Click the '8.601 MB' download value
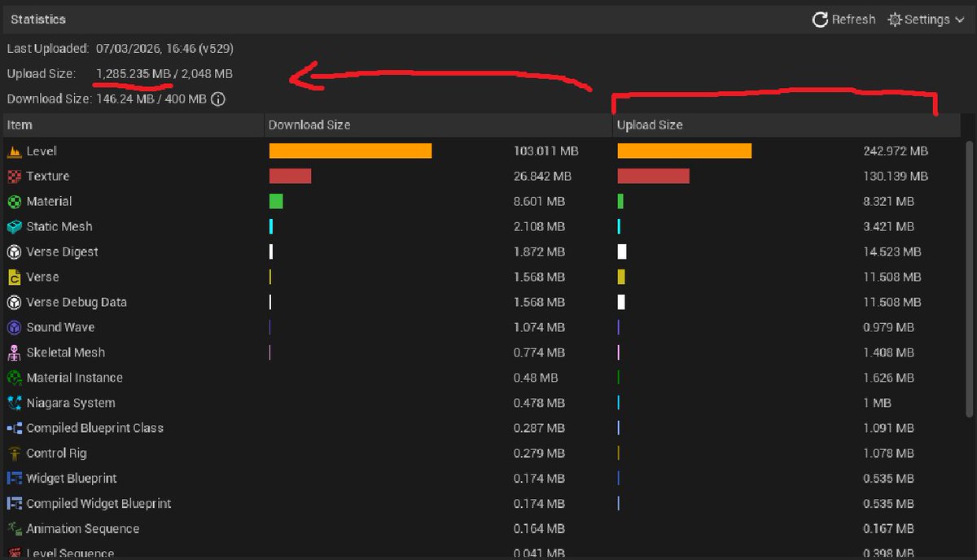 pyautogui.click(x=539, y=202)
